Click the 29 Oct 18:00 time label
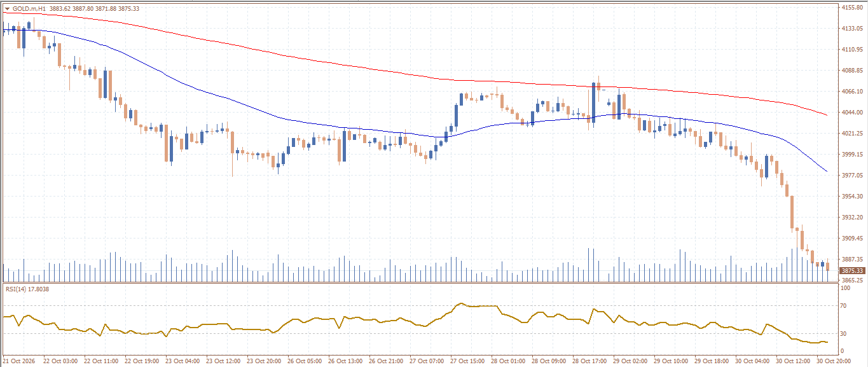This screenshot has height=367, width=868. pyautogui.click(x=712, y=361)
